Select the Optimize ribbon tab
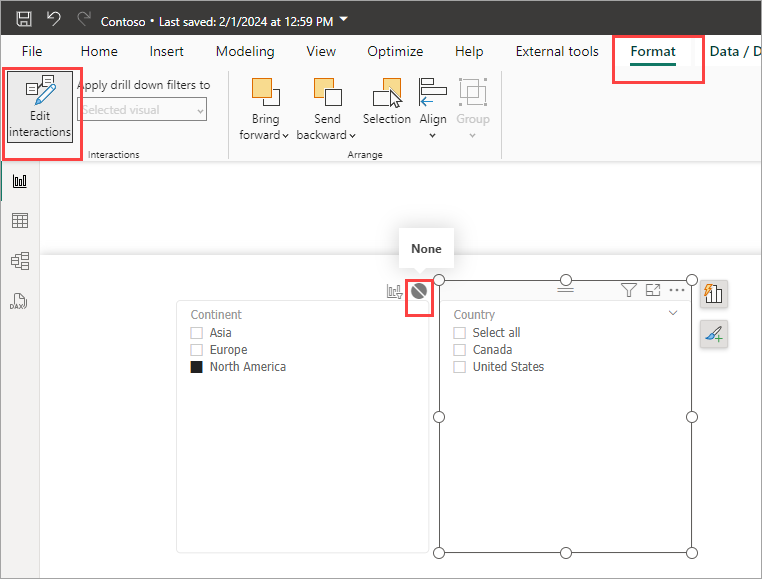762x579 pixels. (x=395, y=52)
